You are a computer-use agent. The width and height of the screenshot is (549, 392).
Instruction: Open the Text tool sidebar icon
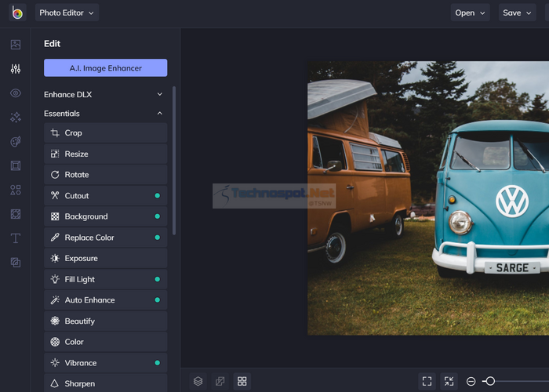[16, 238]
